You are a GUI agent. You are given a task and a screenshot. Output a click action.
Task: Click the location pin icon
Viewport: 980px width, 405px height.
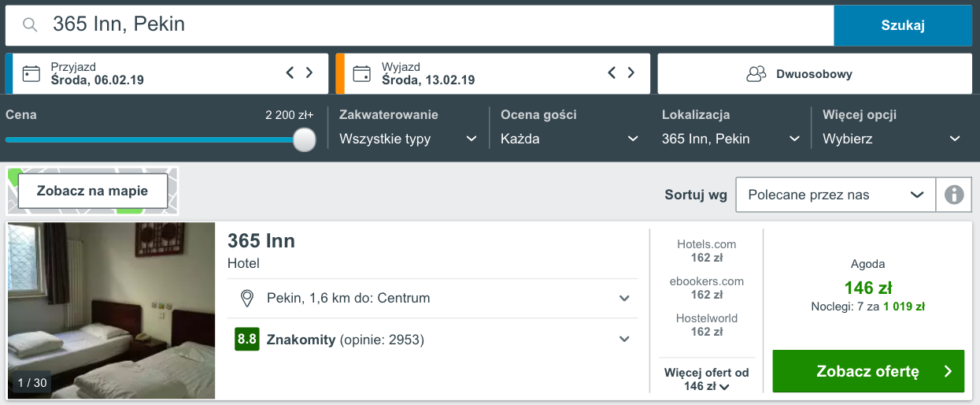tap(246, 299)
